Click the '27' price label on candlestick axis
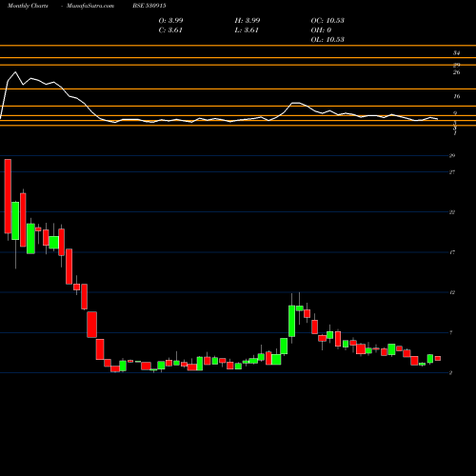476x476 pixels. (452, 172)
